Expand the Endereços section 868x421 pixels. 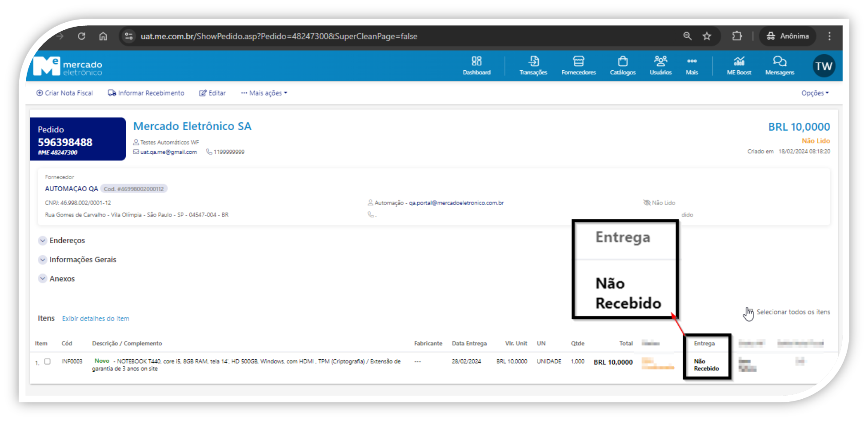coord(62,241)
